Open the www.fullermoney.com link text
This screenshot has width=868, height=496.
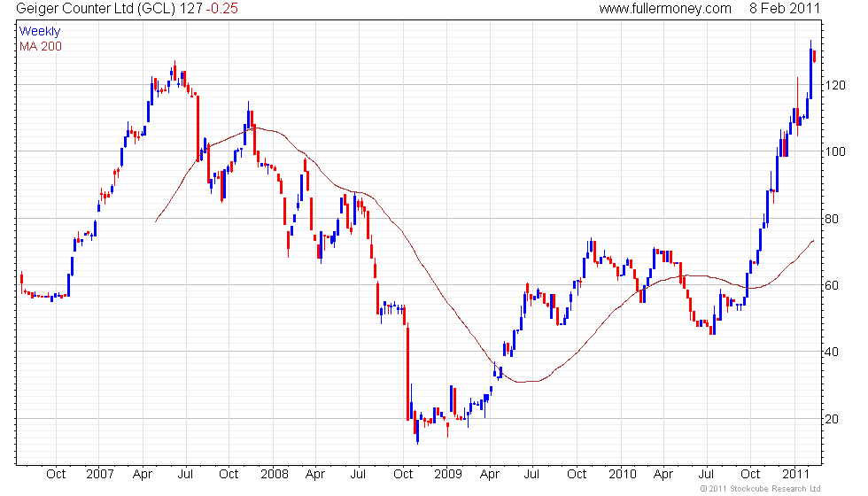(665, 8)
